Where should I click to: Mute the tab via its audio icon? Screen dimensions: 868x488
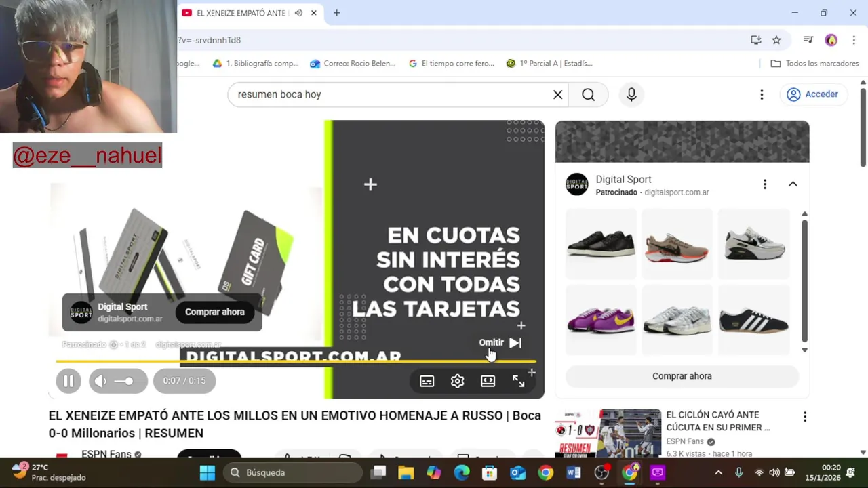tap(298, 13)
